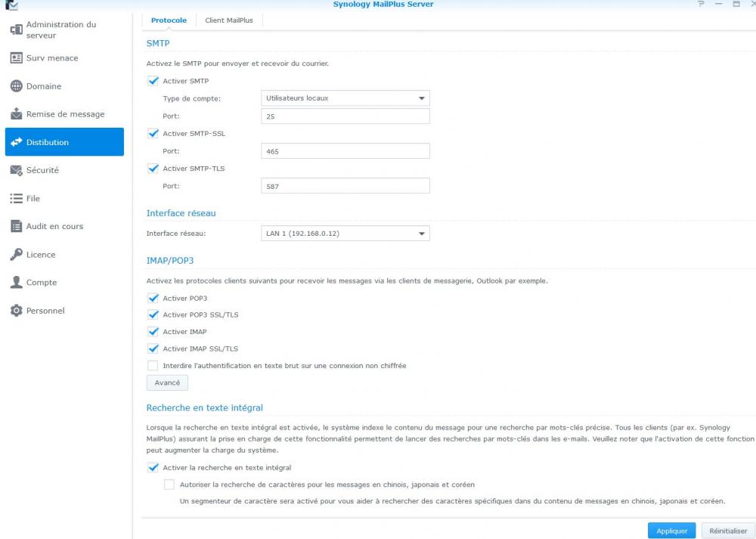Click the SMTP-TLS port field showing 587
This screenshot has height=539, width=756.
(345, 186)
